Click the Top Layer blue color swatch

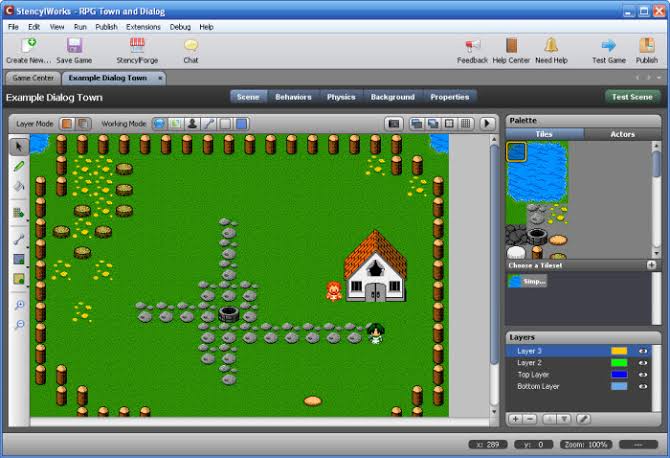[x=619, y=375]
